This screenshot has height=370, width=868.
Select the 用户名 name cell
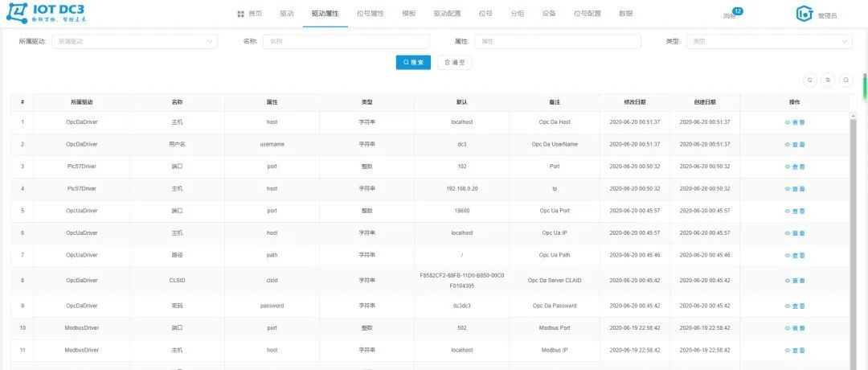(x=177, y=144)
